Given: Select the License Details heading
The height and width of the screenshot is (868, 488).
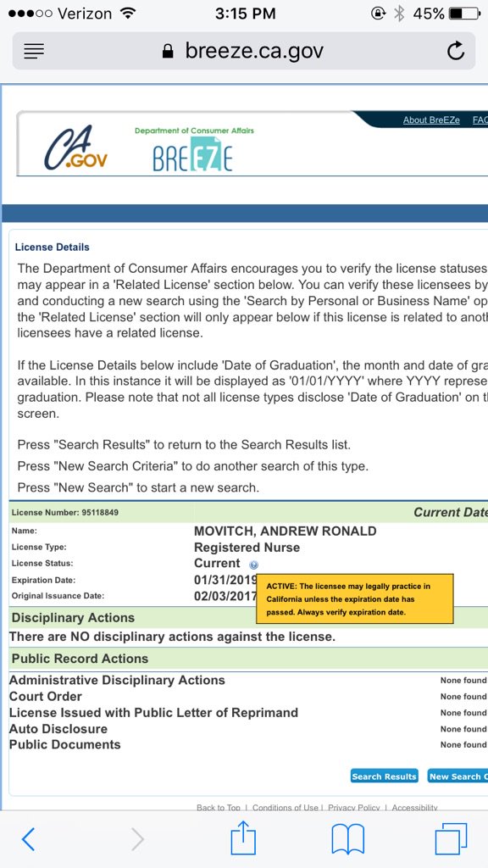Looking at the screenshot, I should tap(52, 248).
